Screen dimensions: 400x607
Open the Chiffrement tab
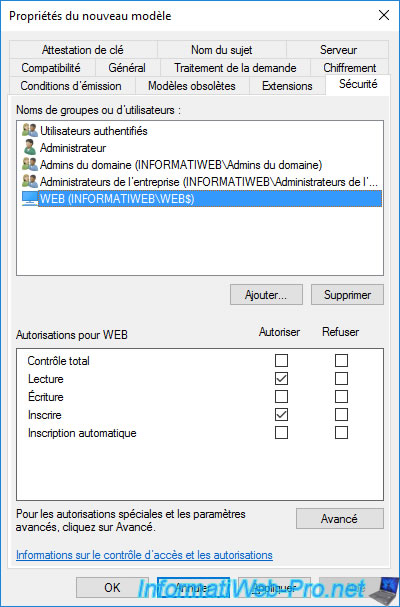pyautogui.click(x=350, y=68)
